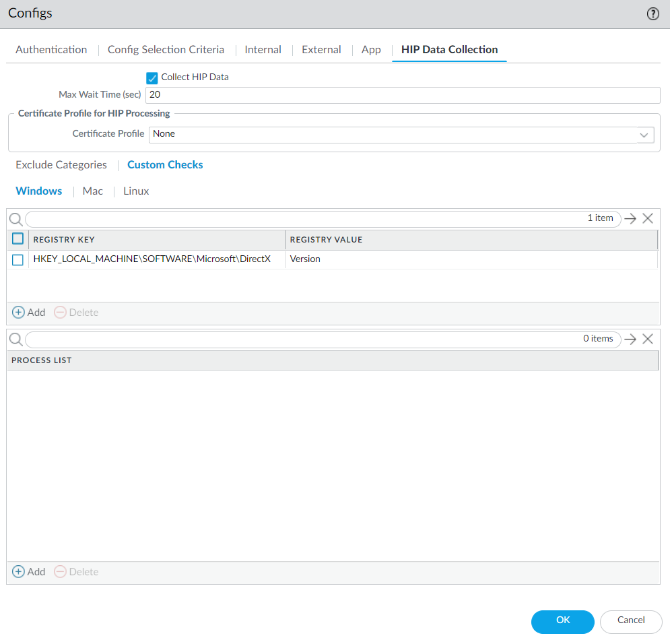Image resolution: width=670 pixels, height=644 pixels.
Task: Click the registry search magnifier icon
Action: [x=15, y=219]
